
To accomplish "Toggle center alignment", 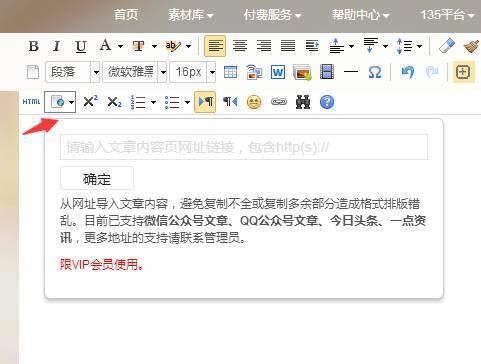I will pyautogui.click(x=240, y=46).
